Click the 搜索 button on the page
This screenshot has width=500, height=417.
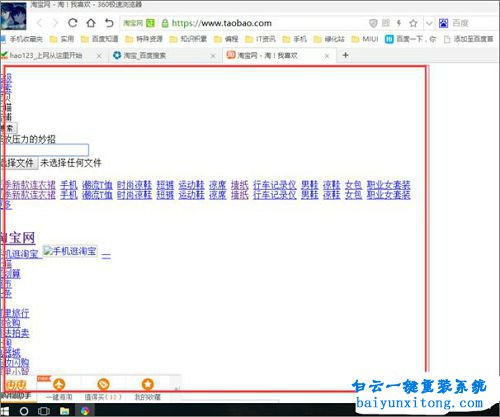(8, 128)
